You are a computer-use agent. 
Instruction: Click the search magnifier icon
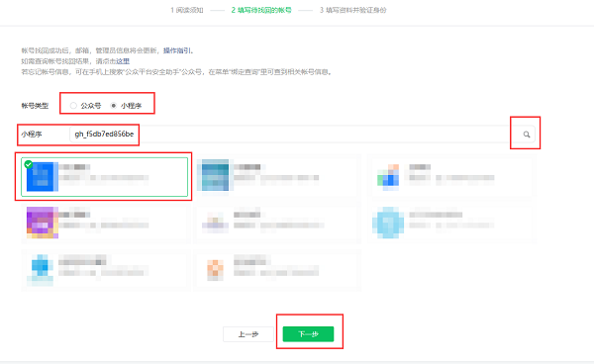click(x=527, y=135)
